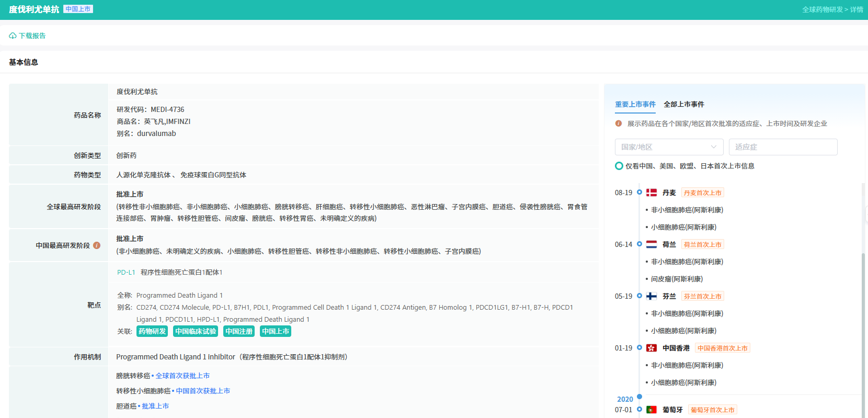The image size is (868, 418).
Task: Click 批准上市 link beside 胆道癌
Action: [x=155, y=406]
